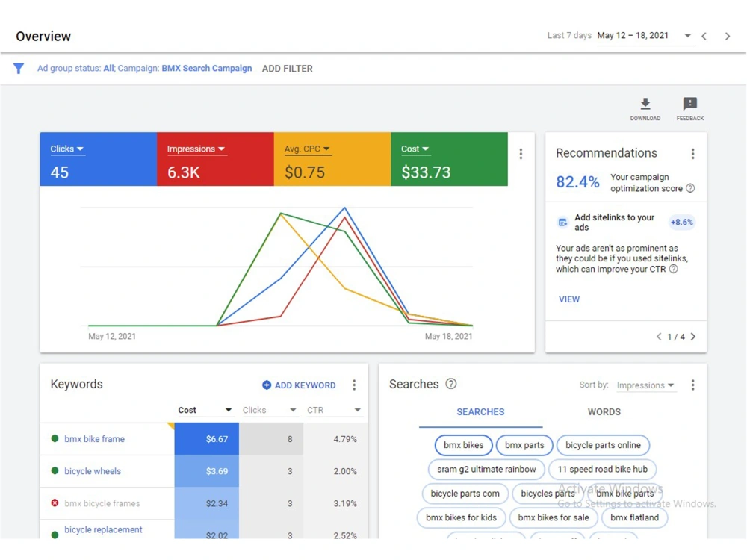Image resolution: width=747 pixels, height=560 pixels.
Task: Show next recommendation card
Action: (693, 337)
